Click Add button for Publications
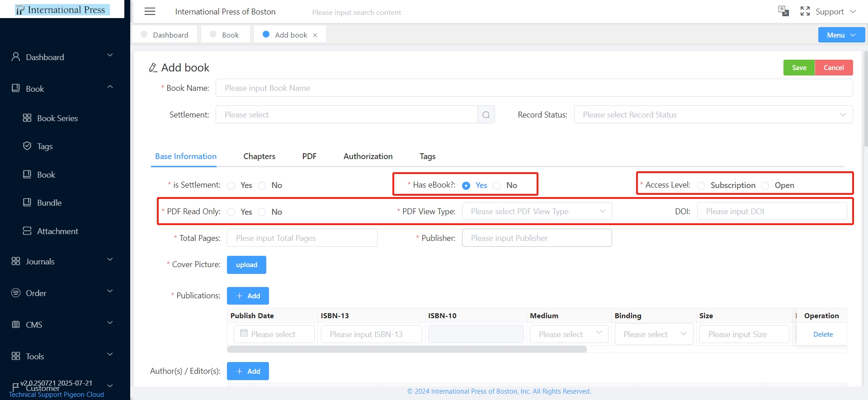868x400 pixels. (248, 296)
